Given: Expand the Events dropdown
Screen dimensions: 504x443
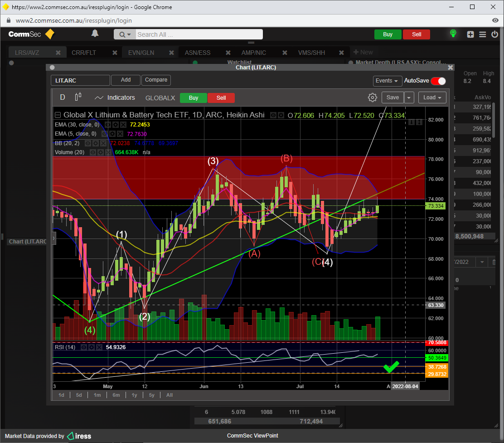Looking at the screenshot, I should tap(388, 81).
